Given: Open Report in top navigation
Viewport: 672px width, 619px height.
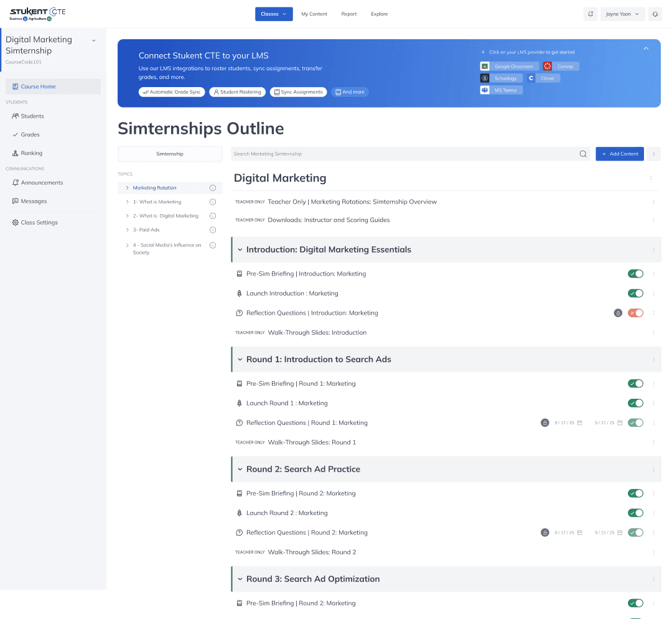Looking at the screenshot, I should (x=349, y=14).
